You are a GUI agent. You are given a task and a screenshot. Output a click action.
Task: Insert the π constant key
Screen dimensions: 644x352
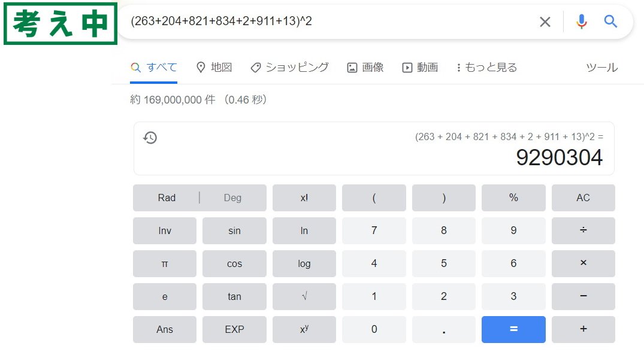(165, 263)
